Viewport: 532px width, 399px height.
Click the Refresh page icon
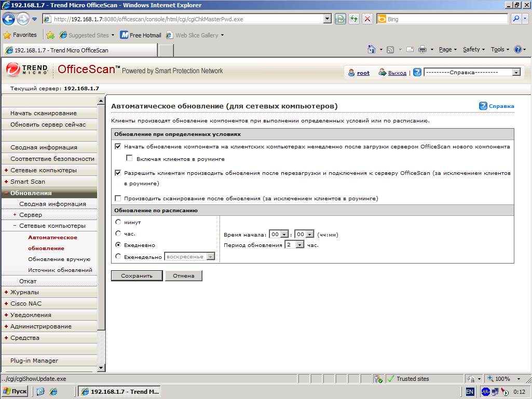pyautogui.click(x=354, y=19)
